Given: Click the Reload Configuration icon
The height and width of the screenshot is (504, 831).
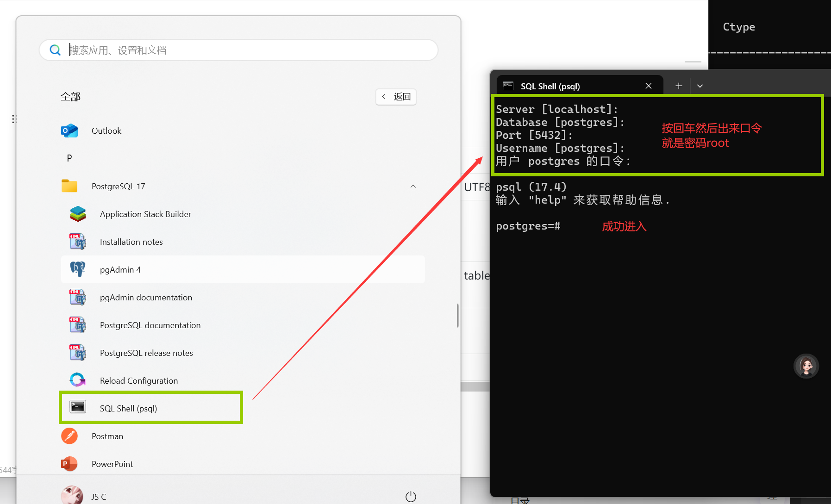Looking at the screenshot, I should coord(77,380).
